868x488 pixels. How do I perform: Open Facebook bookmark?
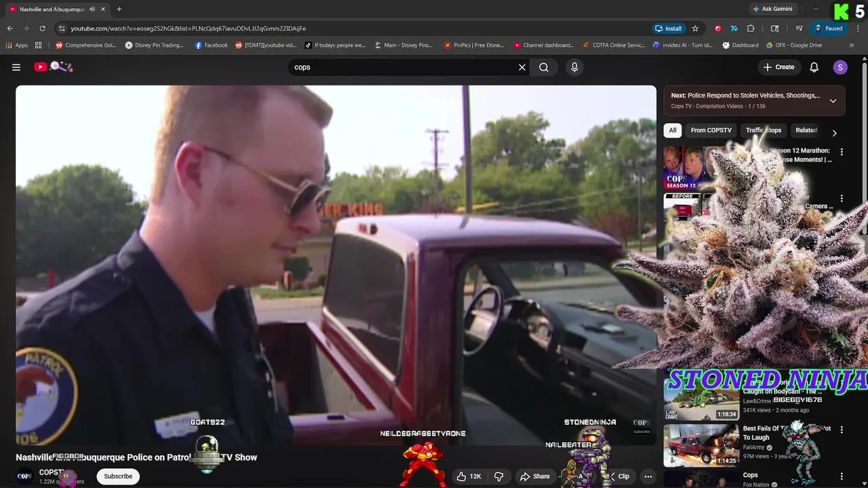tap(211, 45)
